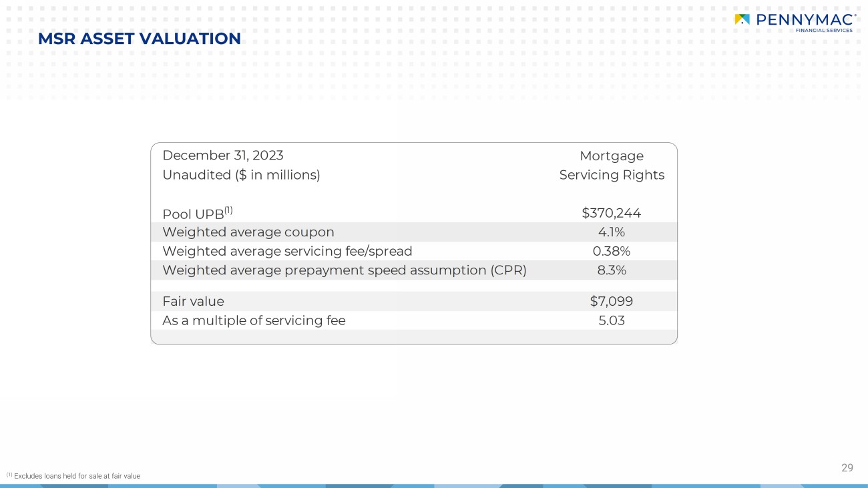The height and width of the screenshot is (488, 868).
Task: Select the 4.1% coupon value
Action: pyautogui.click(x=611, y=232)
